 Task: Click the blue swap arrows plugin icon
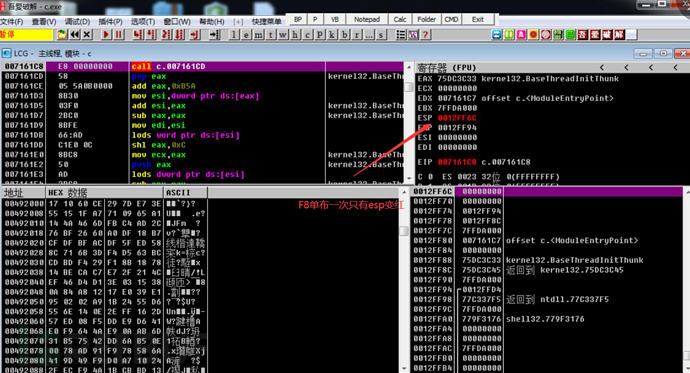pos(496,34)
